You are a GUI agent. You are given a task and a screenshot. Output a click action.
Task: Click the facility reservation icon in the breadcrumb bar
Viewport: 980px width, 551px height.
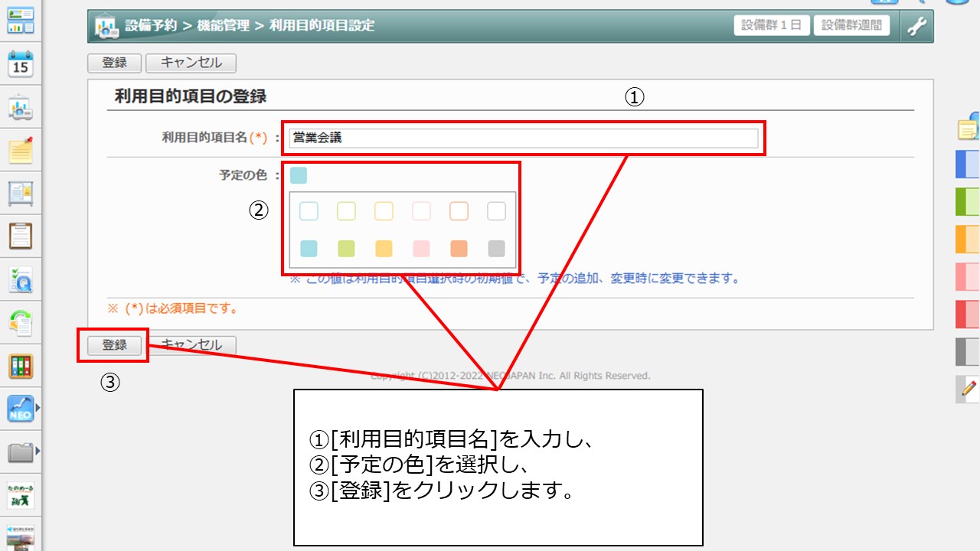click(x=106, y=26)
